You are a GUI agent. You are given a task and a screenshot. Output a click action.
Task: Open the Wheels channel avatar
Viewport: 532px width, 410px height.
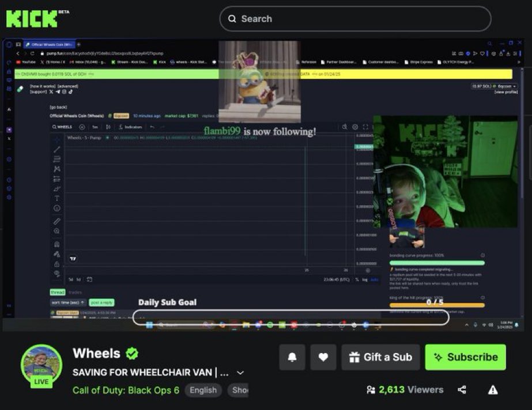[x=41, y=366]
